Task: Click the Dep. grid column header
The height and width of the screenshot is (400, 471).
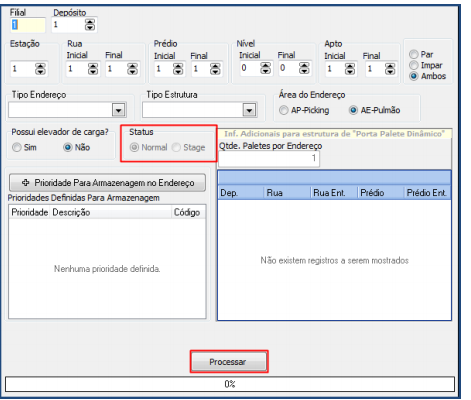Action: coord(241,193)
